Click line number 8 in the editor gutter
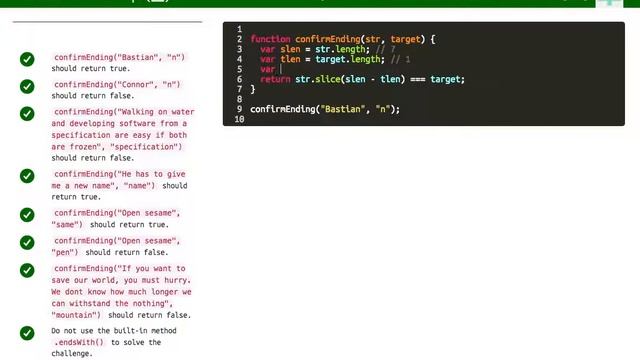Viewport: 640px width, 360px height. tap(240, 99)
